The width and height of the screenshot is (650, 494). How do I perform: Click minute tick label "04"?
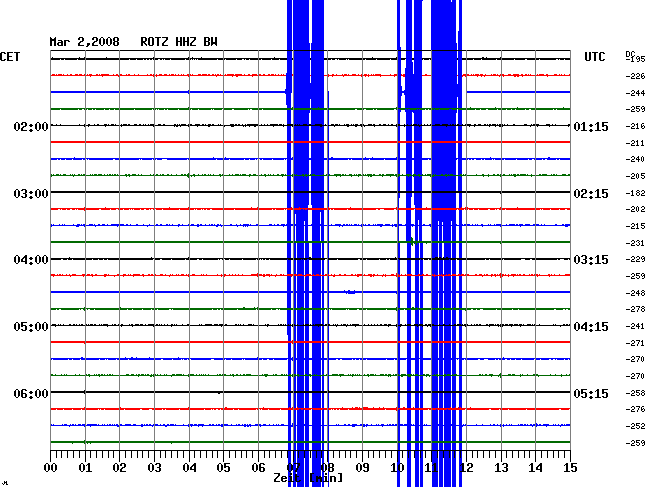pos(189,468)
